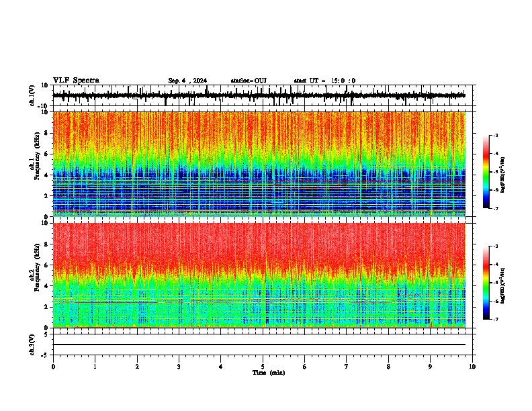This screenshot has width=532, height=411.
Task: Click time axis tick label "8"
Action: pyautogui.click(x=388, y=367)
